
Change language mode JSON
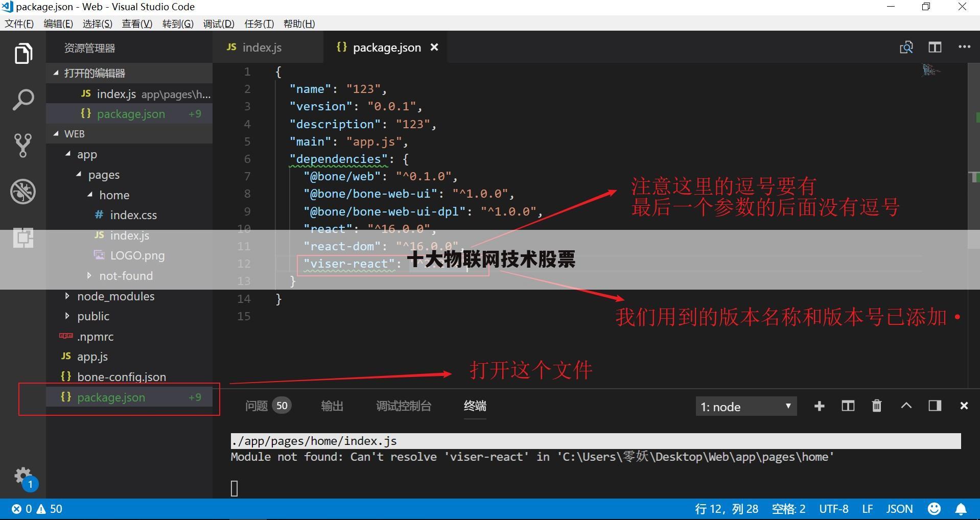(899, 509)
